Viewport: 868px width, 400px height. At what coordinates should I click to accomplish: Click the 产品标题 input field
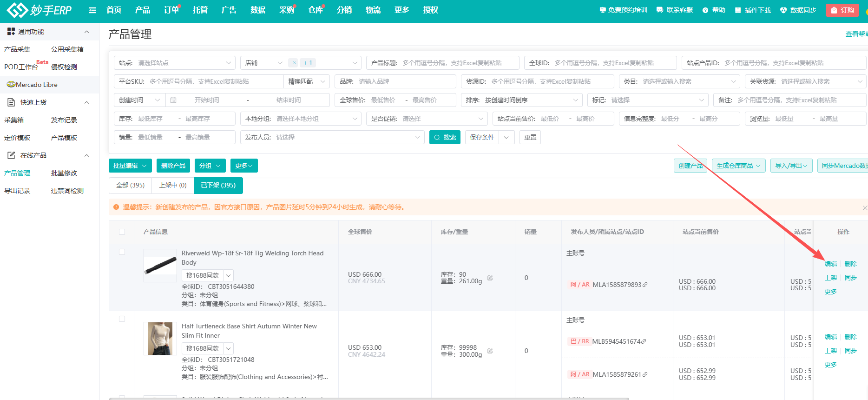tap(458, 63)
